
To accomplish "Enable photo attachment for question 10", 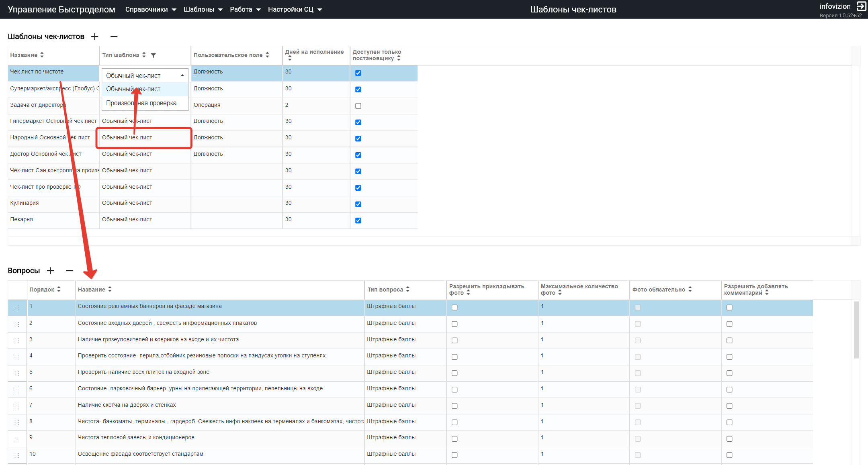I will pyautogui.click(x=454, y=455).
